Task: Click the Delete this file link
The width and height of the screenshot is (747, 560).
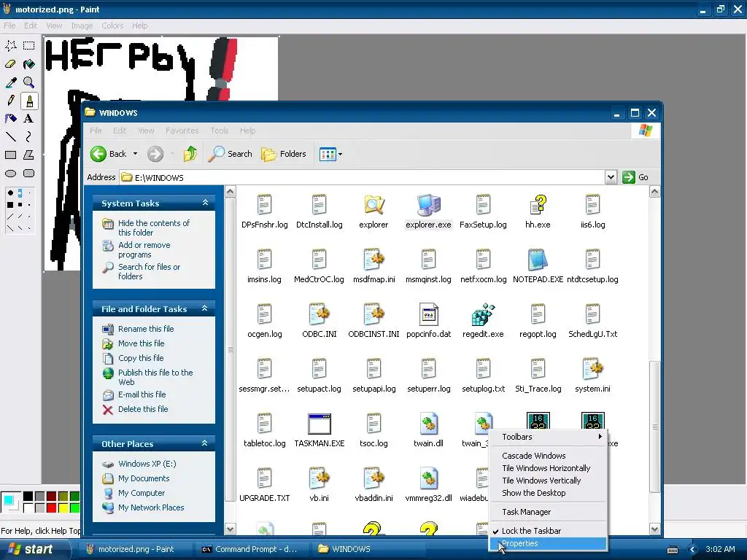Action: click(x=143, y=409)
